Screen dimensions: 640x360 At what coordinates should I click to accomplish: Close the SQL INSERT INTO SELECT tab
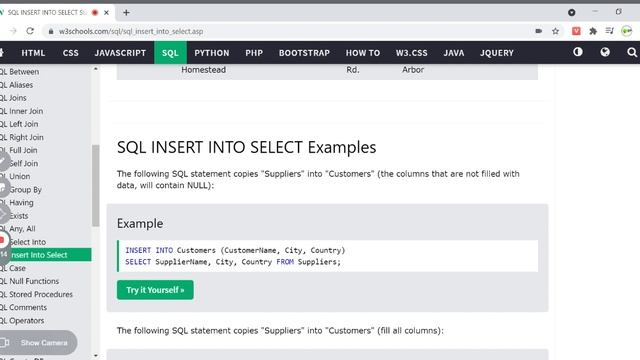(x=106, y=13)
